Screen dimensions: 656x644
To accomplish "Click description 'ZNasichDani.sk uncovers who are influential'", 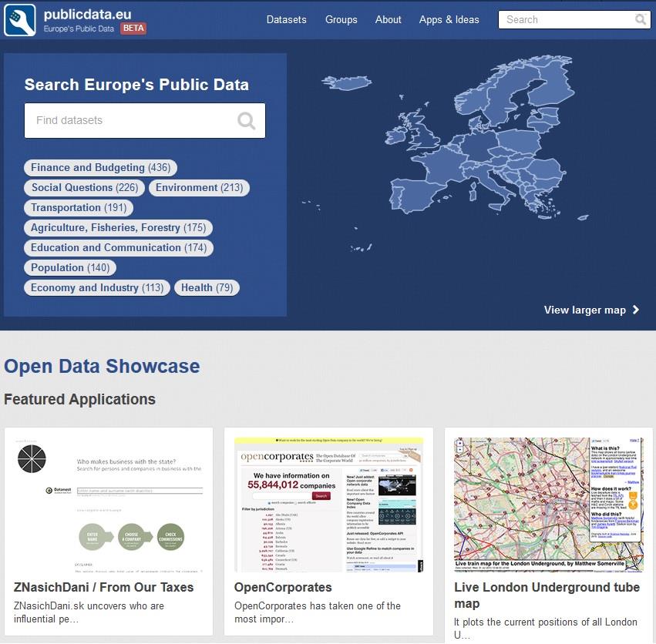I will [89, 612].
